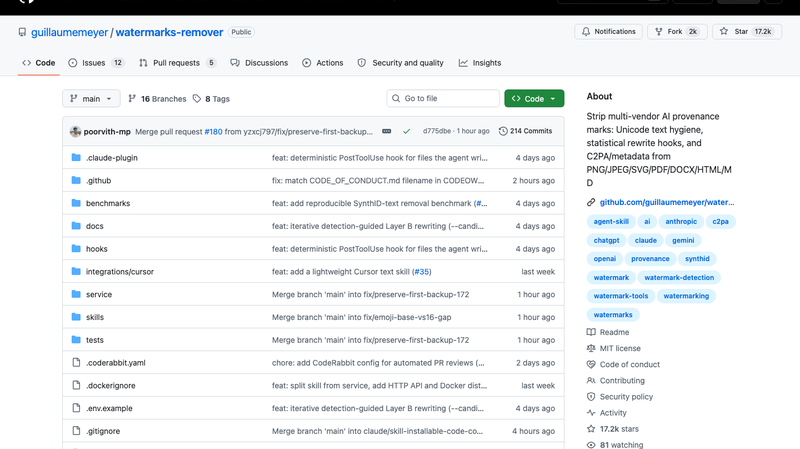This screenshot has height=449, width=800.
Task: Click the service folder icon
Action: point(76,294)
